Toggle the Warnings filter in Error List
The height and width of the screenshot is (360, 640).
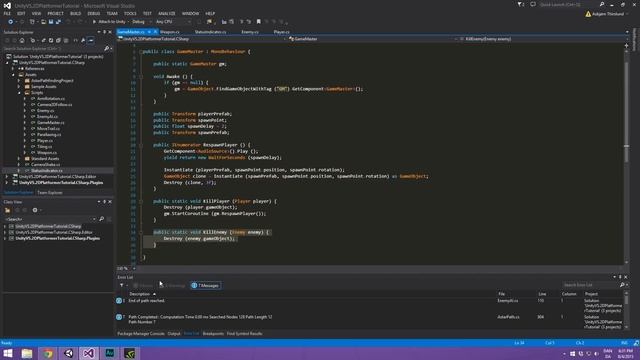(x=172, y=285)
